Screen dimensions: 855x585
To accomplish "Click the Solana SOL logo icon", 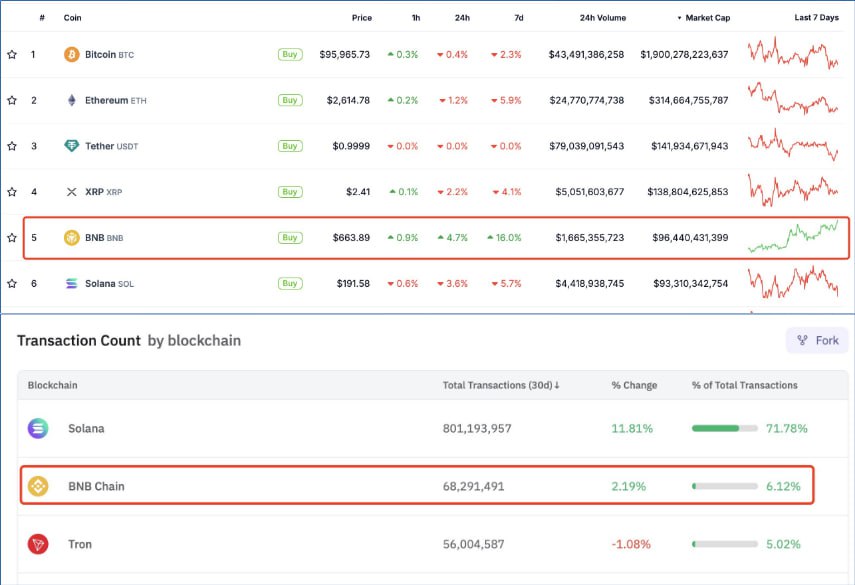I will click(x=71, y=284).
